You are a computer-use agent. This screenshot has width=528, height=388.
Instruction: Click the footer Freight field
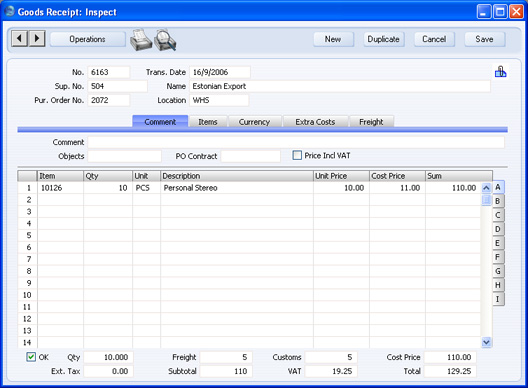pyautogui.click(x=226, y=357)
